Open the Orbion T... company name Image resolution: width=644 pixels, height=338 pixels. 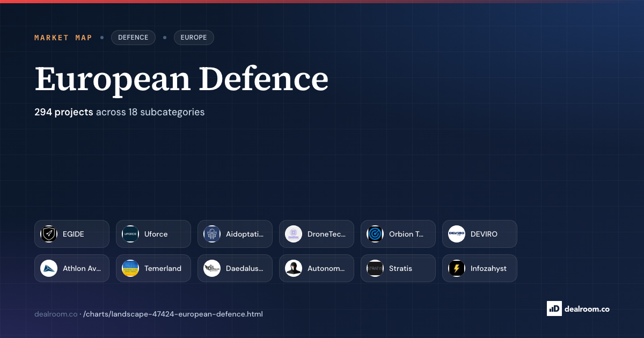pyautogui.click(x=406, y=234)
